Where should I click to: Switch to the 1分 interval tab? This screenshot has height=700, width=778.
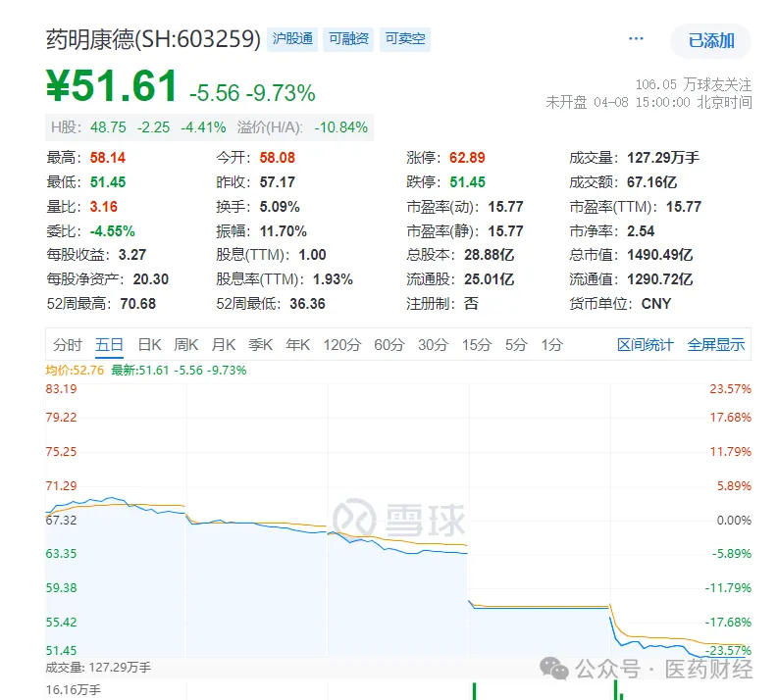point(552,344)
